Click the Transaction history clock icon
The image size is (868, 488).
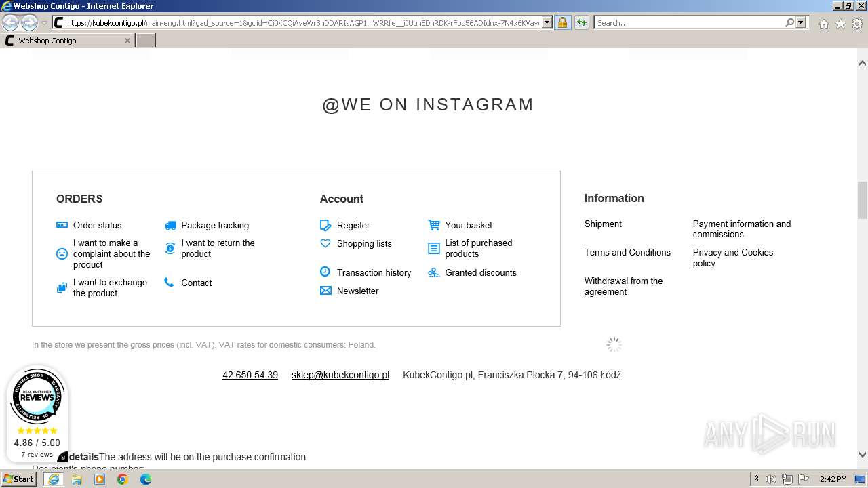[x=325, y=272]
